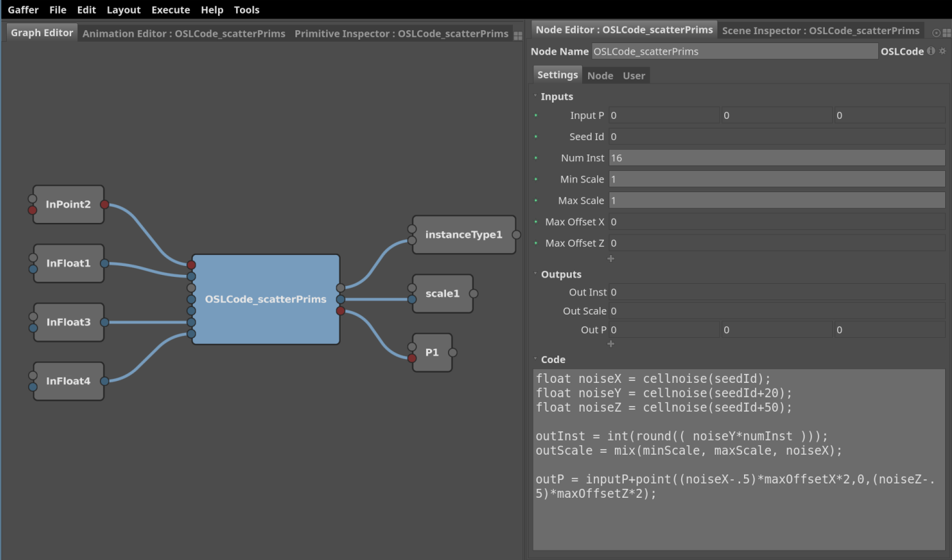Open layout grid menu of Graph Editor panel
Viewport: 952px width, 560px height.
518,36
